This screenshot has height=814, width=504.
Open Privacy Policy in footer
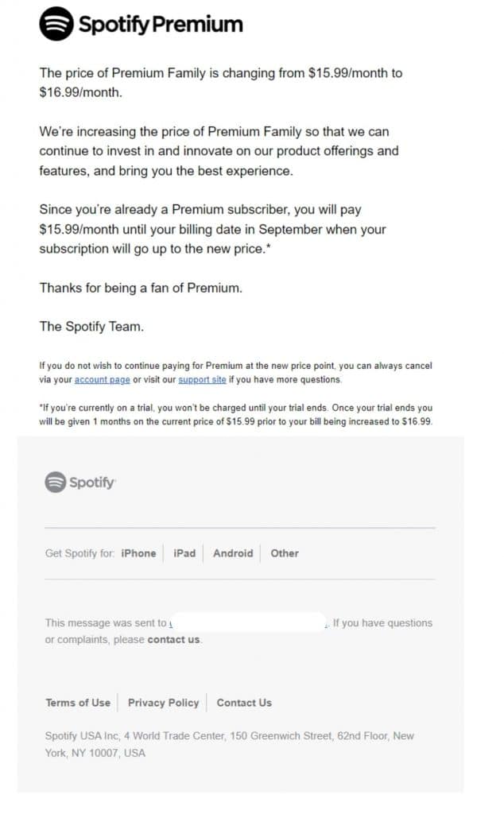click(164, 703)
